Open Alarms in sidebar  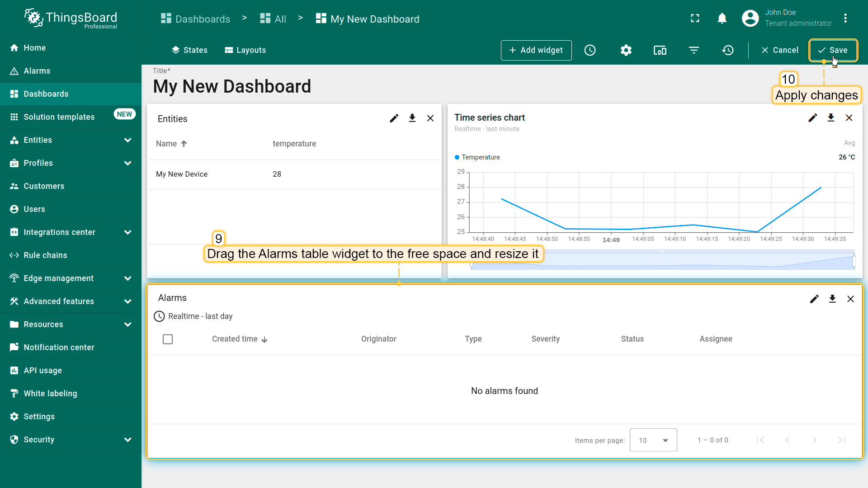[x=71, y=71]
